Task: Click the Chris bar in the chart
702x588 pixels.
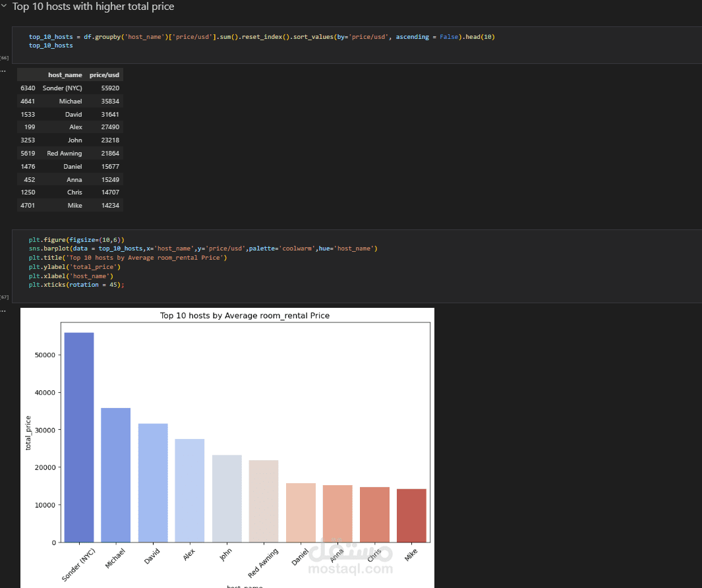Action: click(x=374, y=515)
